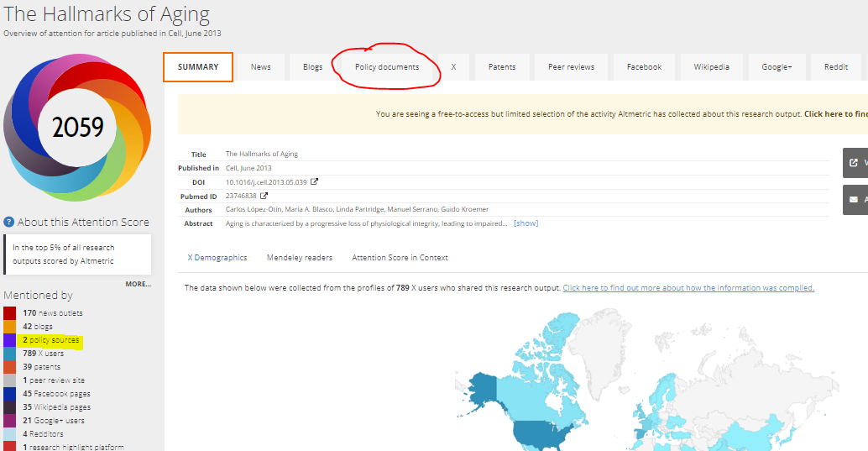Click the Altmetric donut score badge
Screen dimensions: 868x451
tap(77, 127)
